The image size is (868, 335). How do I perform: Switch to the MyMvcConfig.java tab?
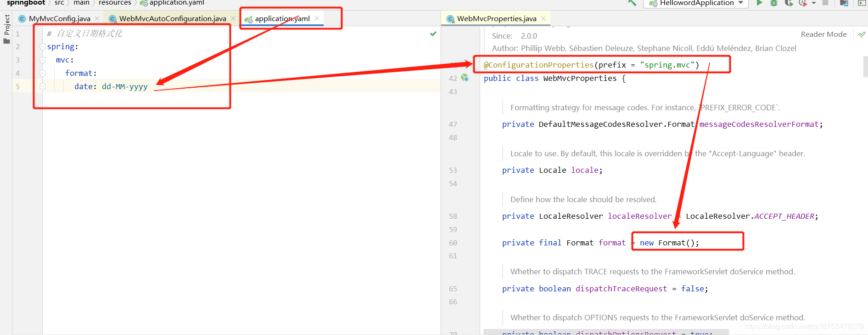[59, 19]
